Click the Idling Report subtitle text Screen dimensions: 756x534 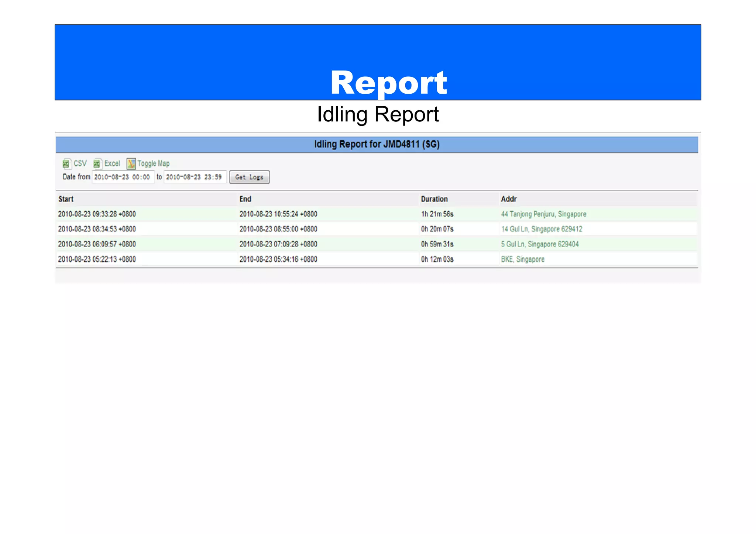378,114
